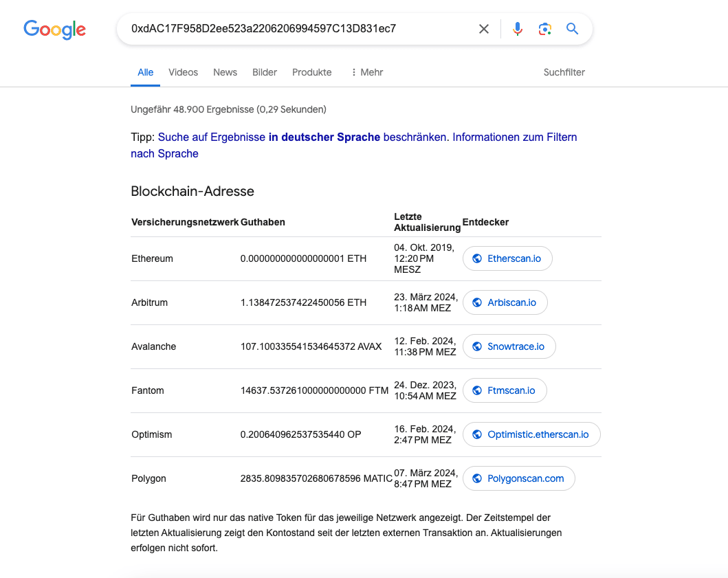Click the globe icon beside Polygonscan.com
728x578 pixels.
(x=477, y=478)
